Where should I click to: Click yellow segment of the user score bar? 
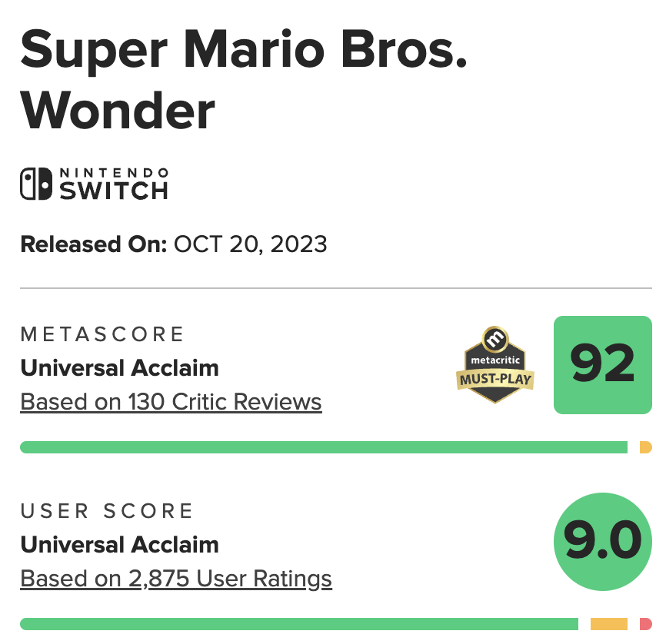coord(609,624)
